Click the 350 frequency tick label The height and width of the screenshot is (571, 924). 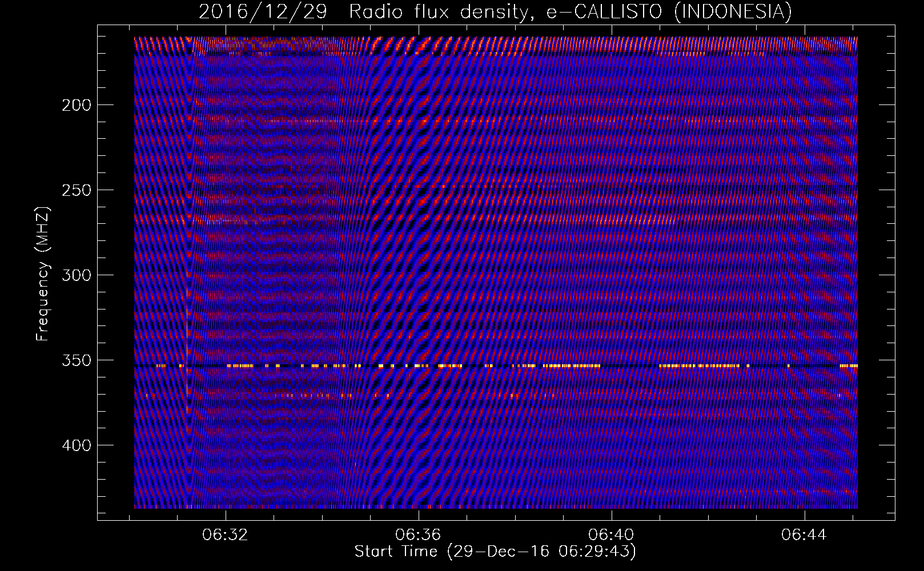tap(77, 360)
